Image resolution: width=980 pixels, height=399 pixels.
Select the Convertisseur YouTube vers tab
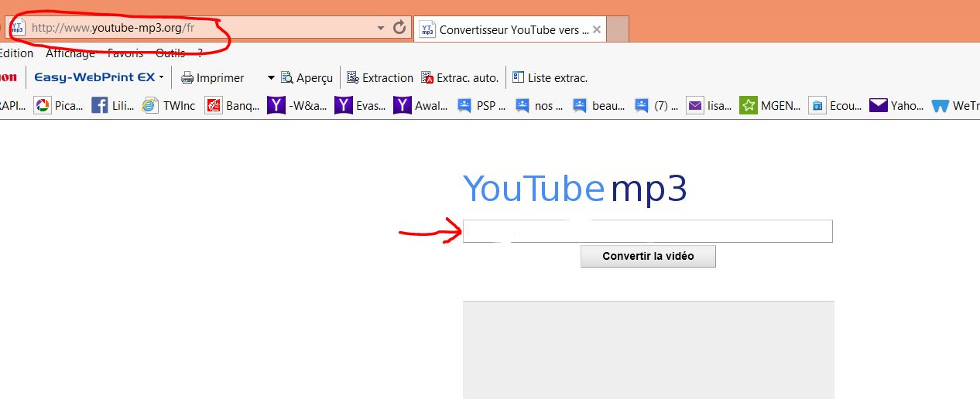[509, 30]
